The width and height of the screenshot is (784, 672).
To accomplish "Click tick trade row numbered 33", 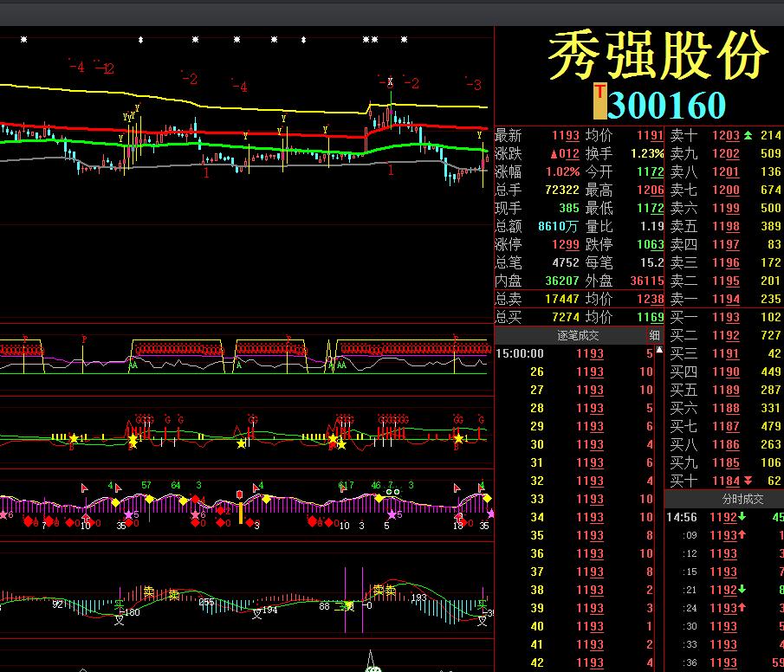I will pyautogui.click(x=575, y=499).
